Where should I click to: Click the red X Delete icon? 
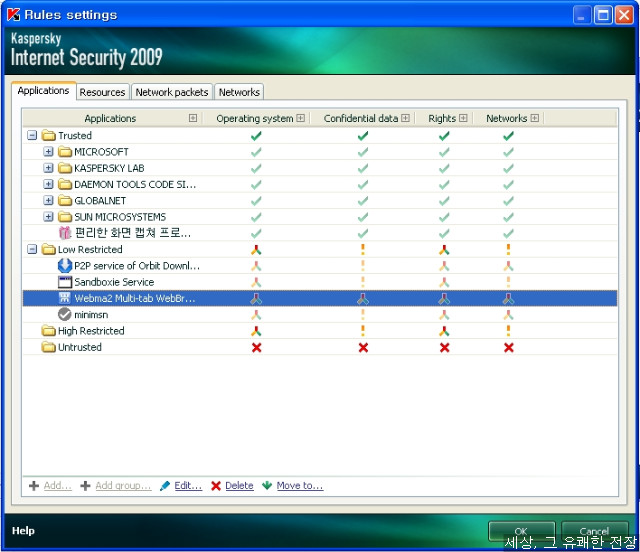pos(216,485)
